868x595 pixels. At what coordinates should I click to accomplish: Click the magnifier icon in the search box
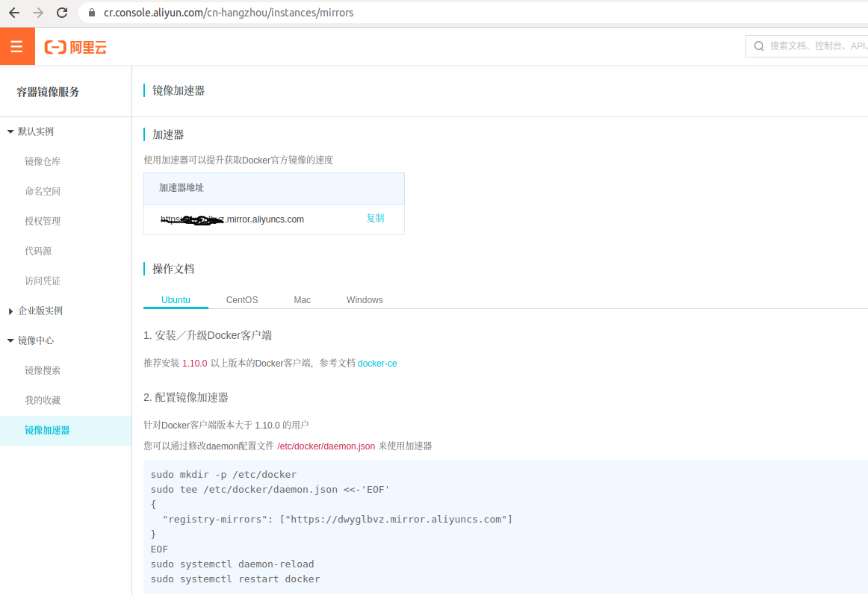759,46
